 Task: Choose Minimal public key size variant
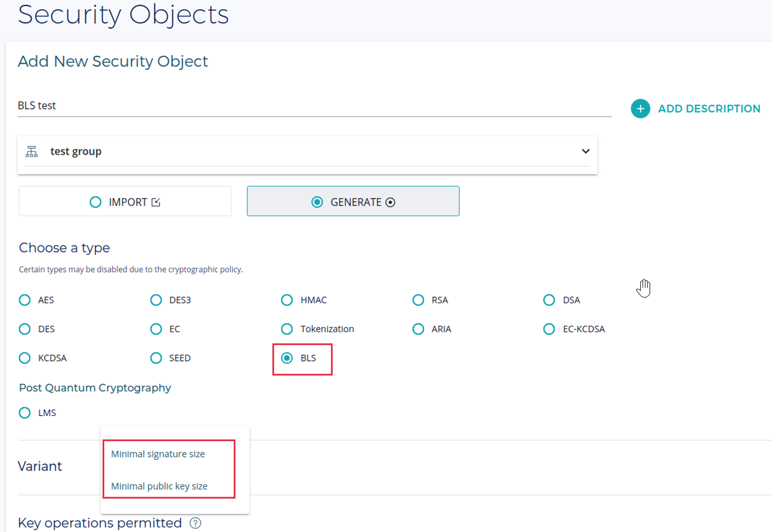click(159, 486)
